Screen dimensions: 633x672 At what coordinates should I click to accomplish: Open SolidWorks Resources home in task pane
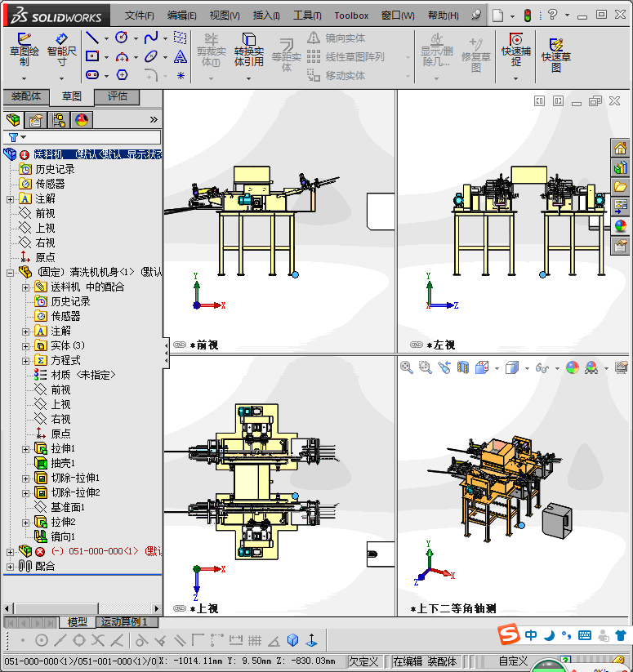click(620, 149)
